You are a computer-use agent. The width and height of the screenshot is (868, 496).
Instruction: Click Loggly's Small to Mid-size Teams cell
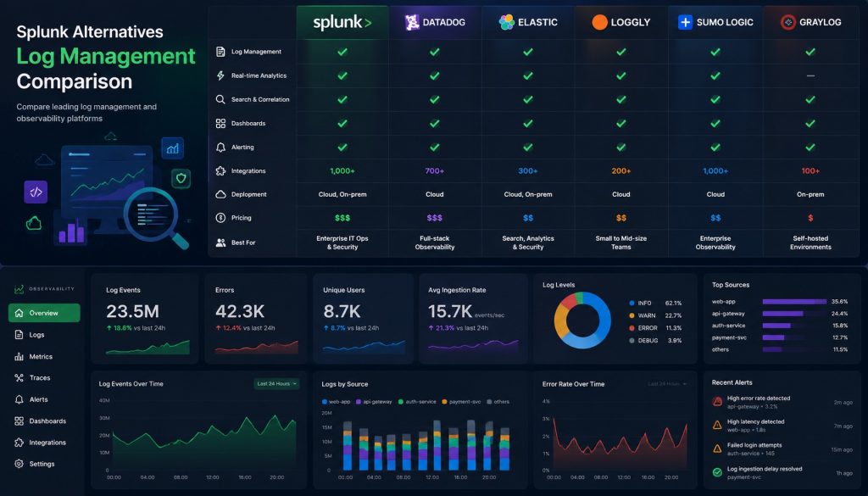point(621,242)
